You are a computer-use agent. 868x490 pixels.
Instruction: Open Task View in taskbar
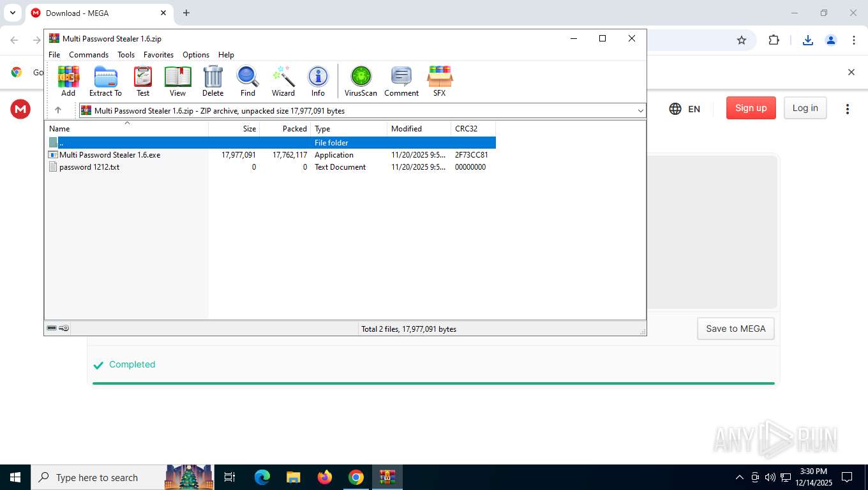pyautogui.click(x=230, y=477)
